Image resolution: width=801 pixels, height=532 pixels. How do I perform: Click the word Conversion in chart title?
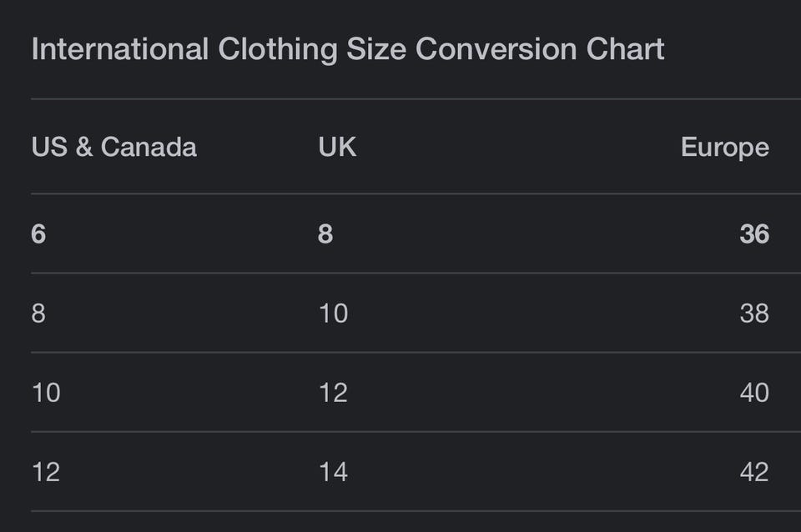(x=496, y=49)
